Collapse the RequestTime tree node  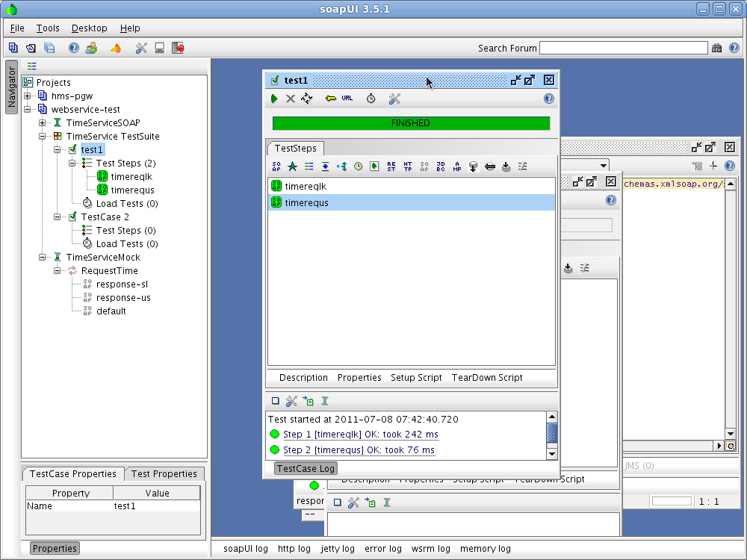click(58, 270)
